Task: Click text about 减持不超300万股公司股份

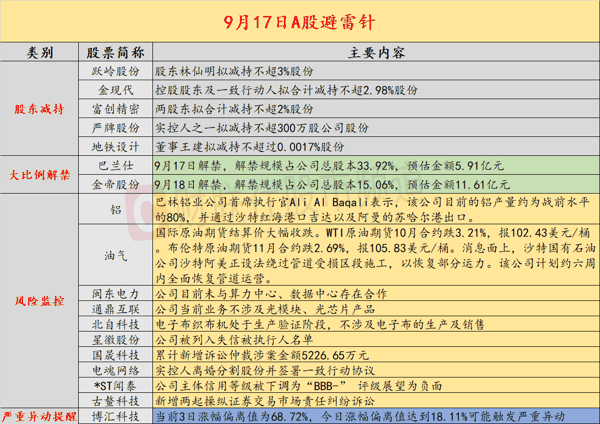Action: coord(261,128)
